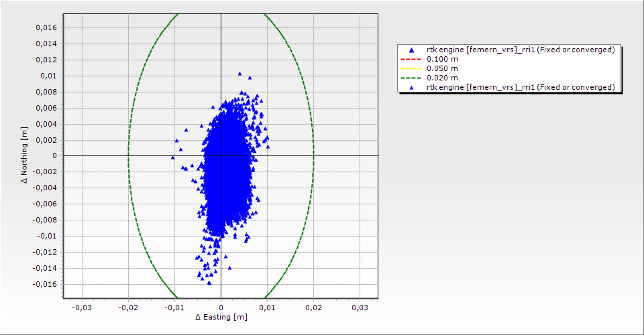Viewport: 644px width, 335px height.
Task: Click the -0,01 tick on Easting axis
Action: tap(174, 307)
